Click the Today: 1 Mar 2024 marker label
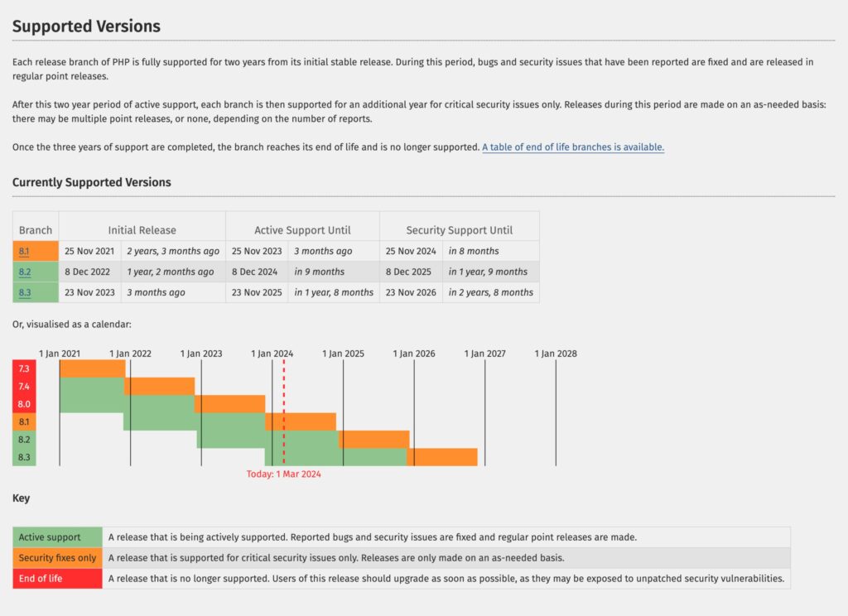The image size is (848, 616). point(284,474)
